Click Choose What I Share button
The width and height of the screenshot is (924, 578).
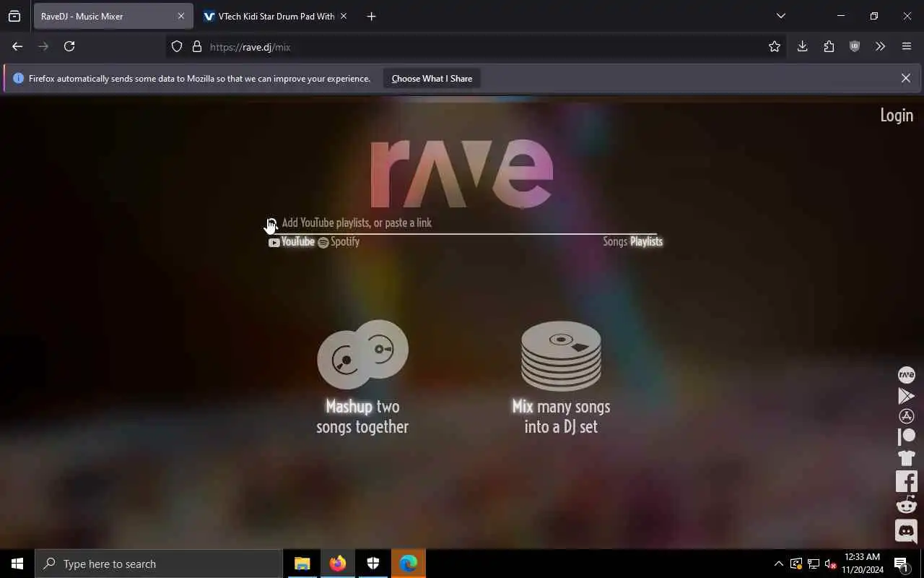pos(432,78)
